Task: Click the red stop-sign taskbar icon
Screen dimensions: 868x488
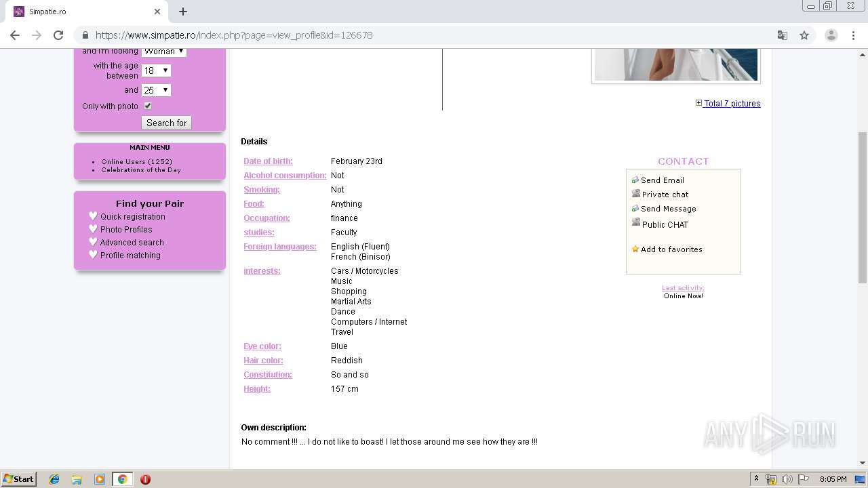Action: click(x=145, y=479)
